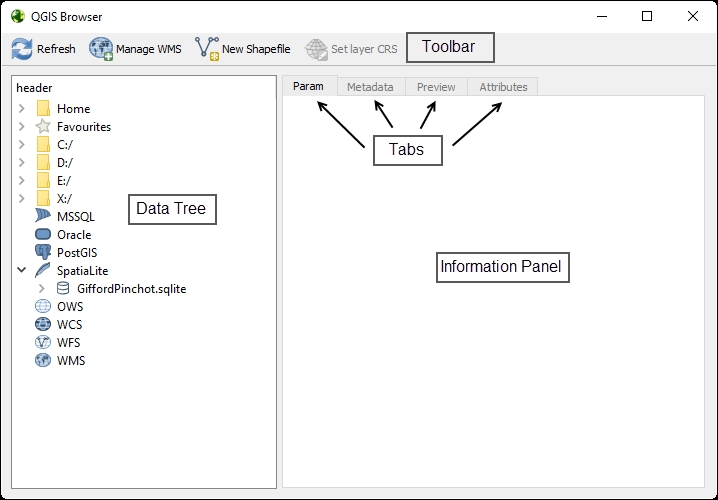Screen dimensions: 718x500
Task: Select the GiffordPinchot.sqlite file name
Action: tap(132, 289)
